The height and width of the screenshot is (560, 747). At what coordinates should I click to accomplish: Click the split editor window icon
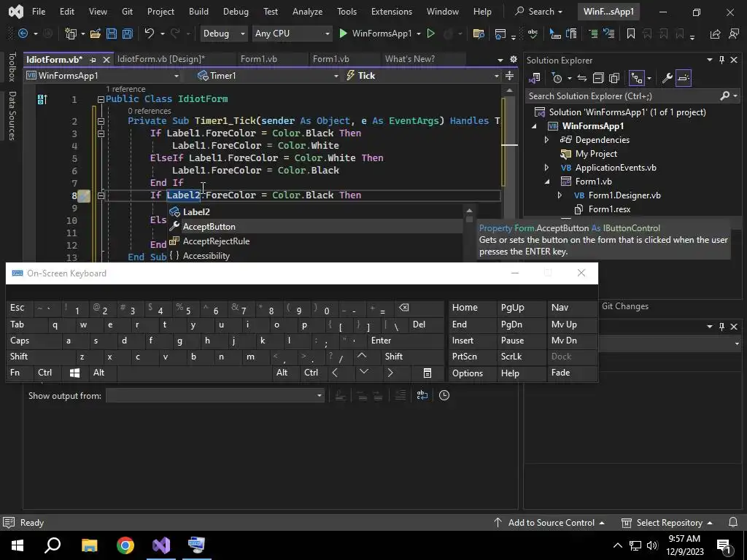pos(509,76)
